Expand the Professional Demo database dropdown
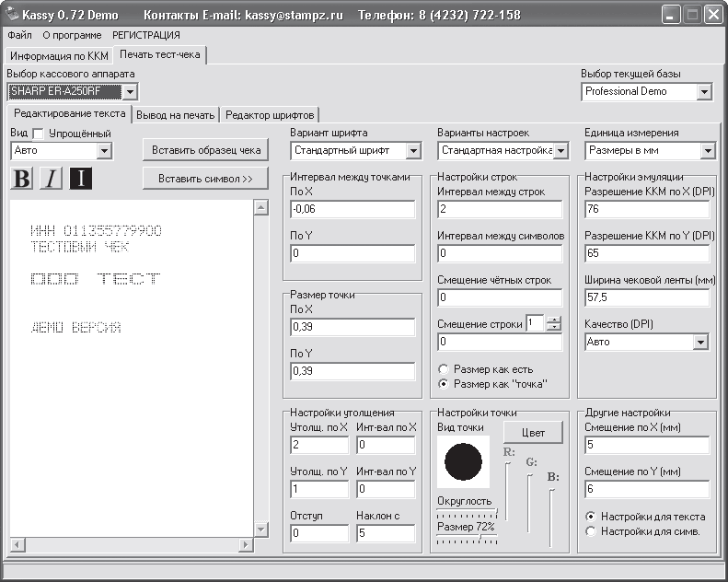Image resolution: width=728 pixels, height=582 pixels. [704, 92]
